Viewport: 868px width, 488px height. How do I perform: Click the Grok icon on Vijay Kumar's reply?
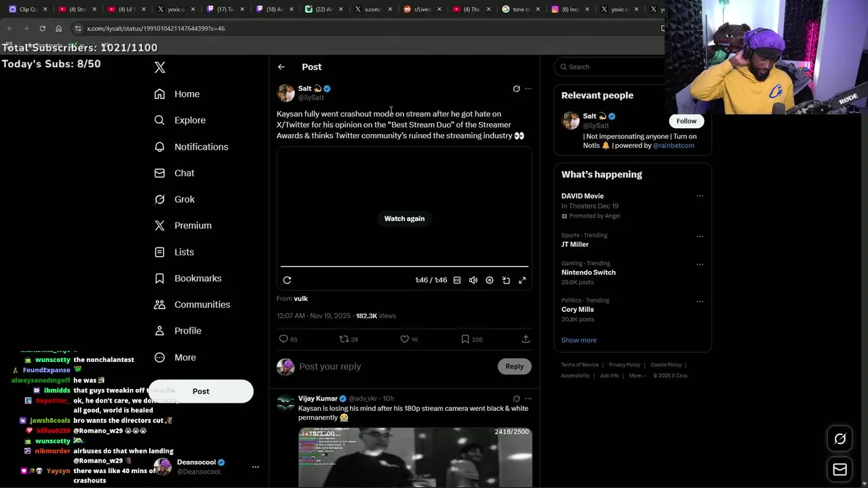pyautogui.click(x=516, y=399)
